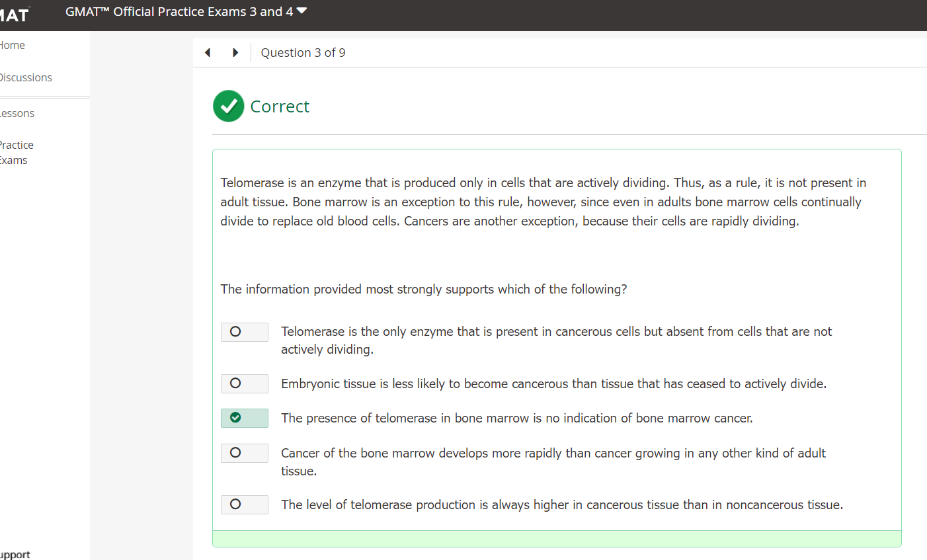Click the green progress bar below the answers
This screenshot has width=927, height=560.
[557, 539]
